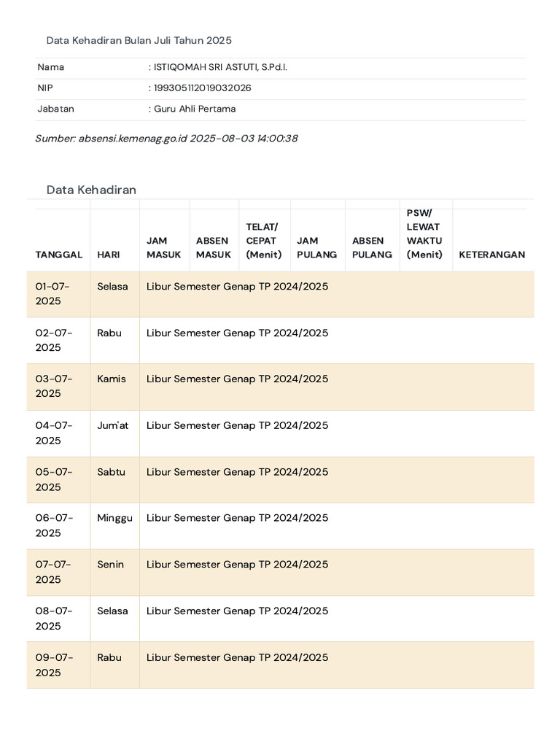Click the absensi.kemenag.go.id source line
Image resolution: width=560 pixels, height=747 pixels.
[166, 139]
